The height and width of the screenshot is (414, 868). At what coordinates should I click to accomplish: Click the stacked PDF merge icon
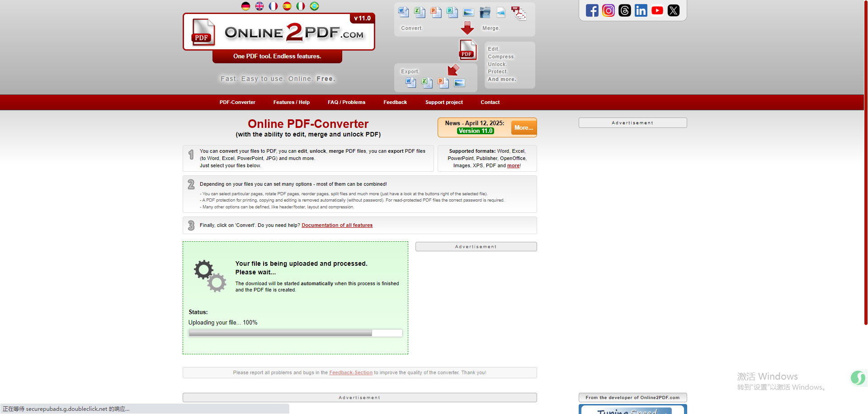(519, 13)
